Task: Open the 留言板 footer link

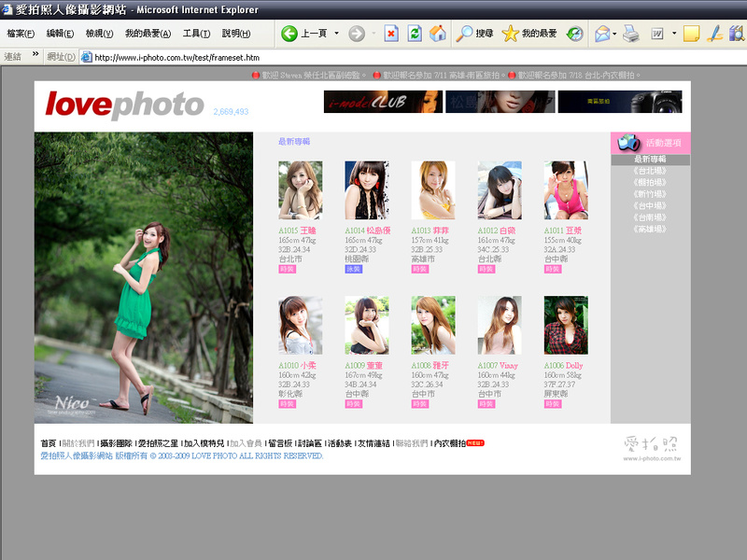Action: tap(280, 443)
